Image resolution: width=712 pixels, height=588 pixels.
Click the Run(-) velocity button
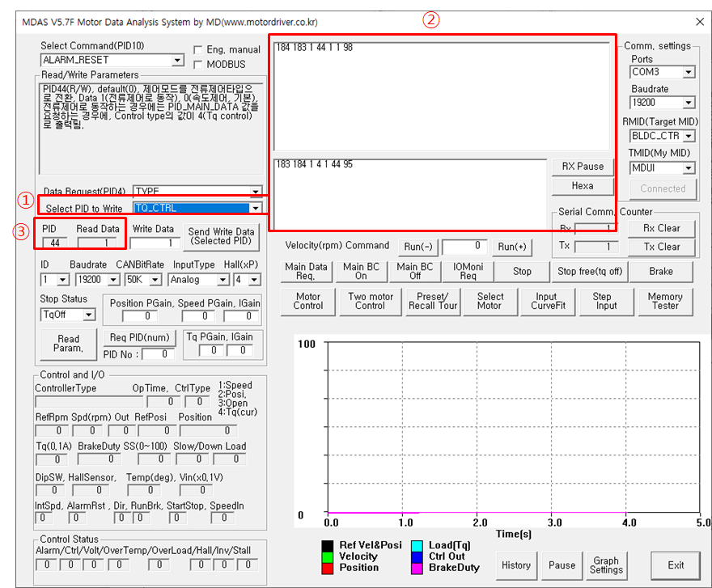[x=418, y=247]
